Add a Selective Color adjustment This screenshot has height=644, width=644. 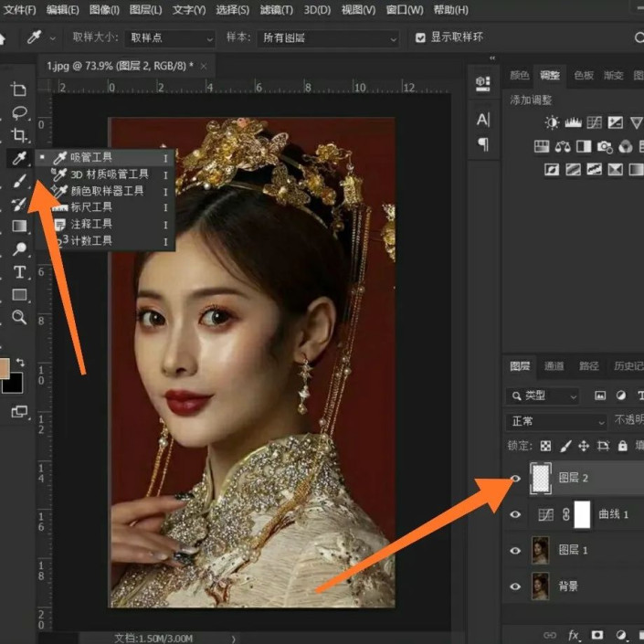pos(615,169)
